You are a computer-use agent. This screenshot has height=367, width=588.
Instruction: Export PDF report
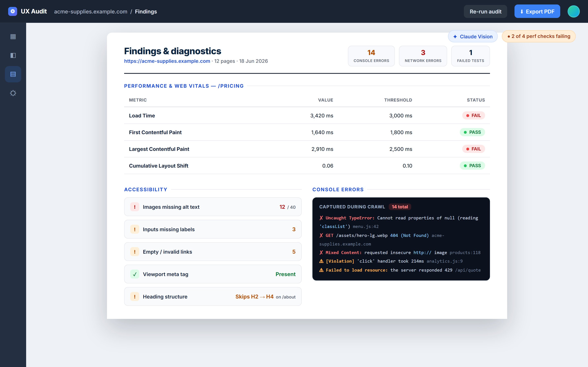coord(537,11)
